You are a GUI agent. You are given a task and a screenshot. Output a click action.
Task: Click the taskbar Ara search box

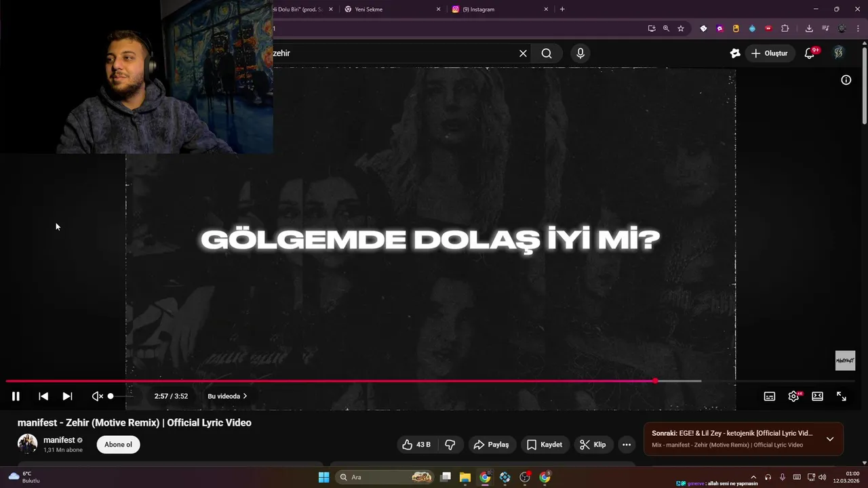(385, 477)
